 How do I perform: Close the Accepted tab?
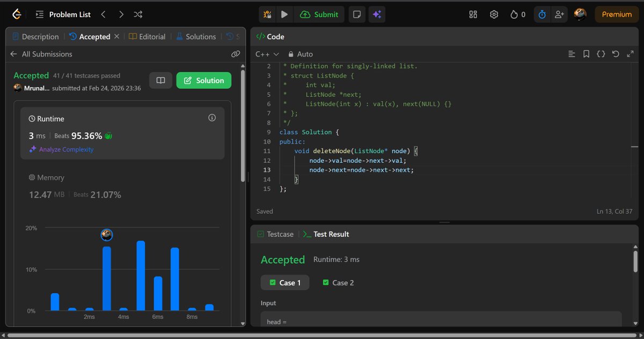click(116, 37)
